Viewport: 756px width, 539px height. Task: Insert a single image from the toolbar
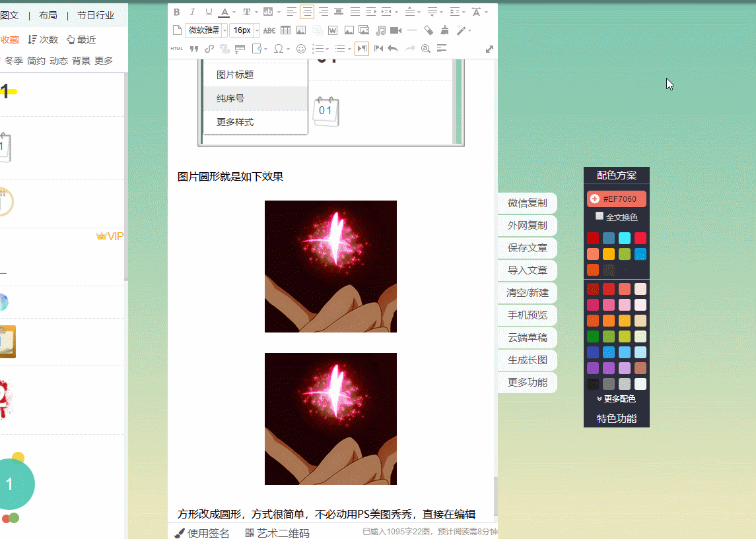(349, 30)
